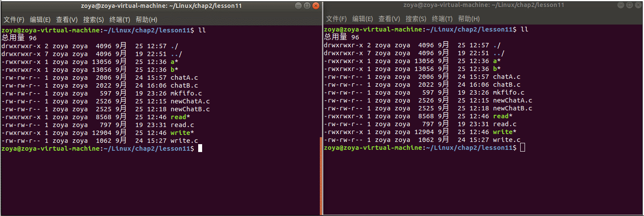644x216 pixels.
Task: Open 查看(V) menu in right terminal
Action: pyautogui.click(x=389, y=19)
